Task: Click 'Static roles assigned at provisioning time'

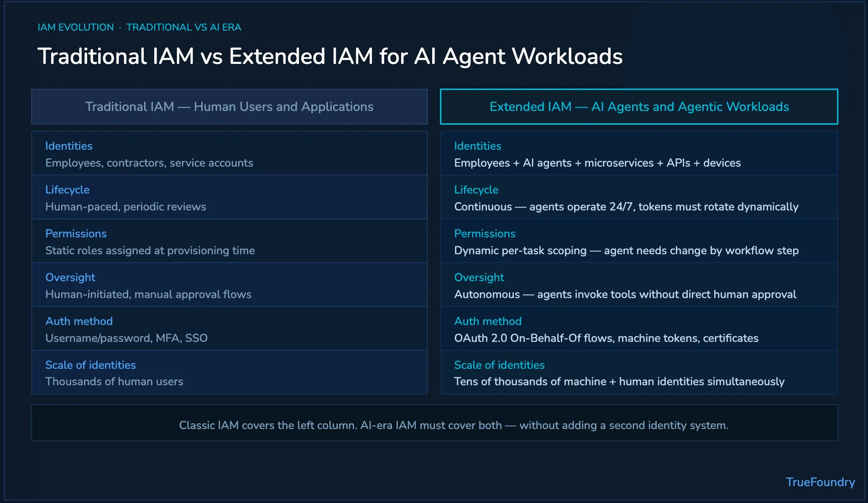Action: 150,251
